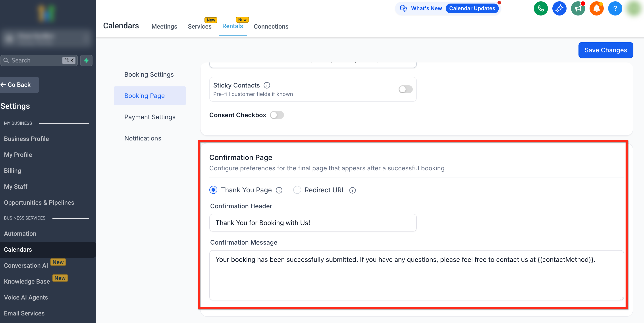Select the Redirect URL radio option

(x=297, y=190)
